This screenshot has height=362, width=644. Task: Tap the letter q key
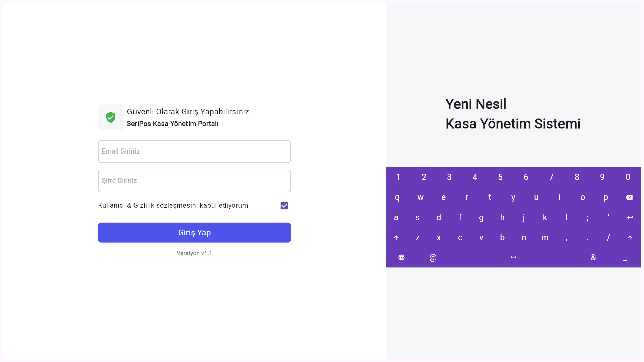(x=397, y=197)
